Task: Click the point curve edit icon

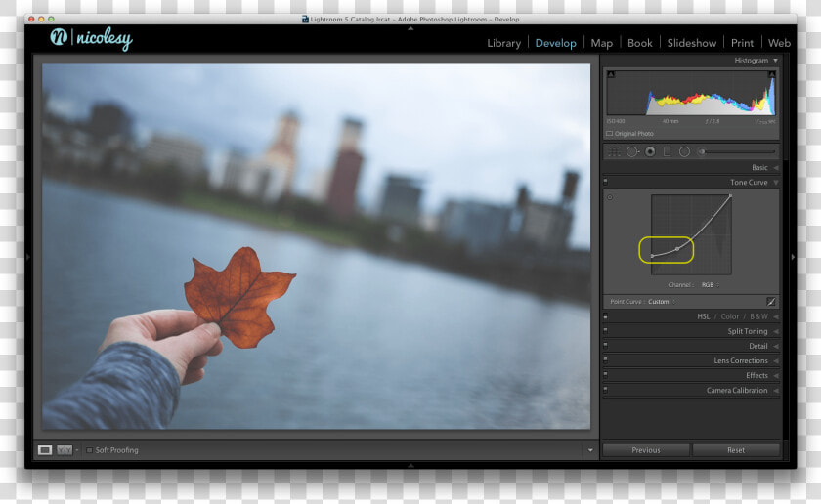Action: (x=771, y=302)
